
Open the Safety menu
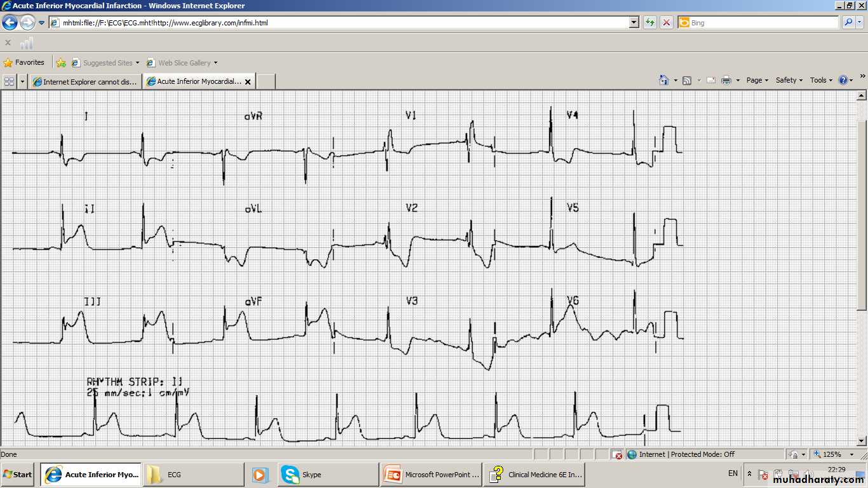789,80
